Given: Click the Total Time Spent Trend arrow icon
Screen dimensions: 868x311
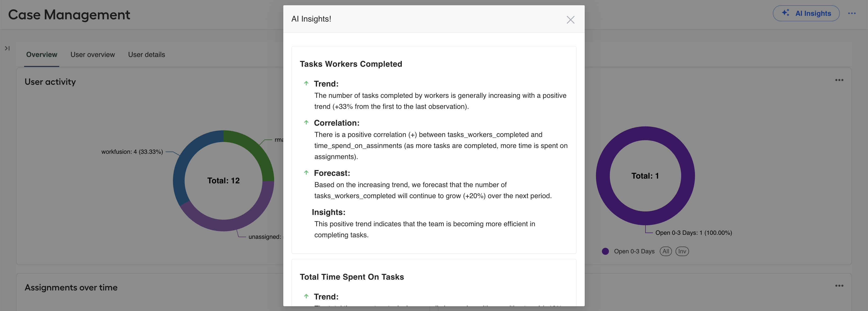Looking at the screenshot, I should tap(306, 296).
